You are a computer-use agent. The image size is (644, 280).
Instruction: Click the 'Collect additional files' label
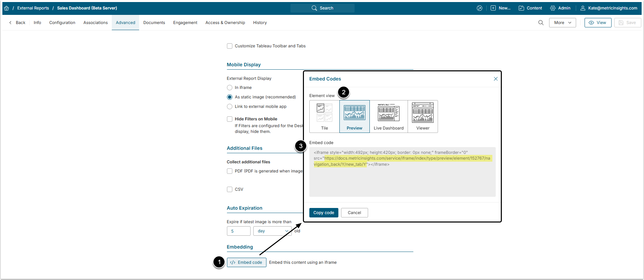249,162
